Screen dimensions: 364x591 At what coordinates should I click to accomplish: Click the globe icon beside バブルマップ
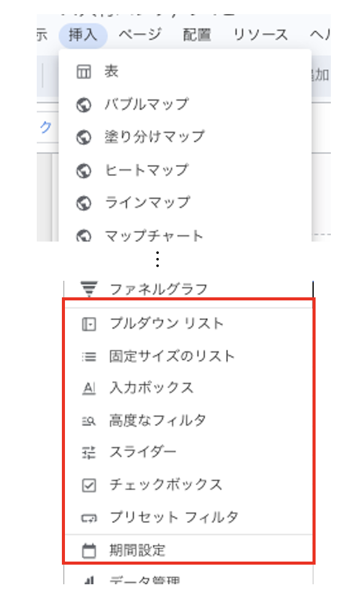pyautogui.click(x=84, y=105)
